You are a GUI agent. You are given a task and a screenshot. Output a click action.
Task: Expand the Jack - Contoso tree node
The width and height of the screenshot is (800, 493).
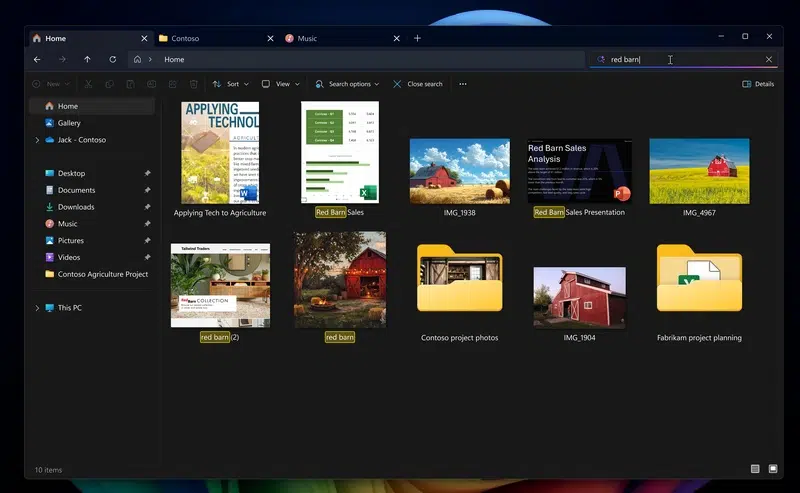37,140
